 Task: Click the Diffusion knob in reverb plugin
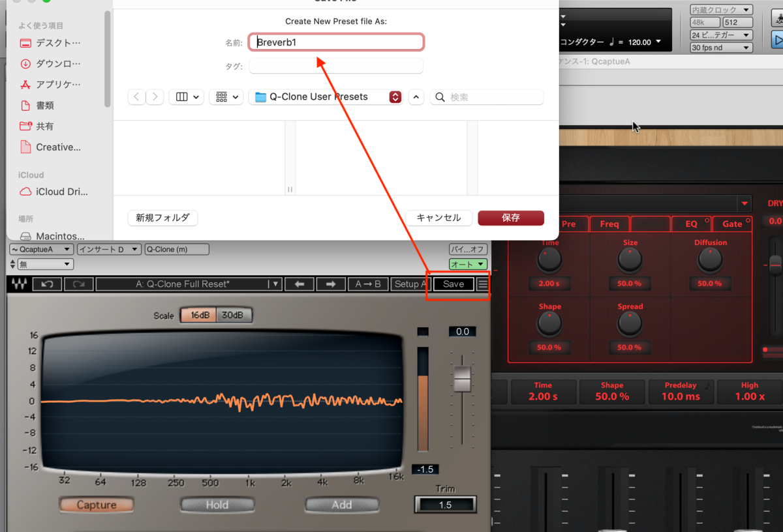pyautogui.click(x=710, y=261)
